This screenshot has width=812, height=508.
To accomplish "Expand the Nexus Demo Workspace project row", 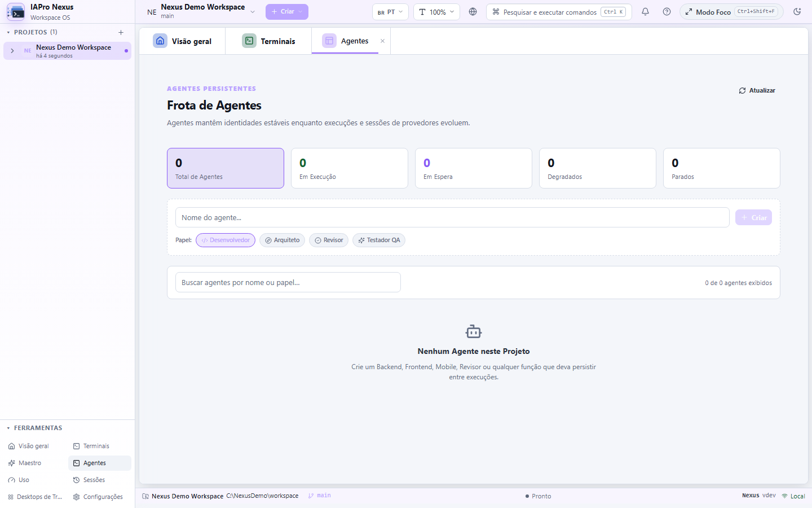I will pyautogui.click(x=12, y=51).
